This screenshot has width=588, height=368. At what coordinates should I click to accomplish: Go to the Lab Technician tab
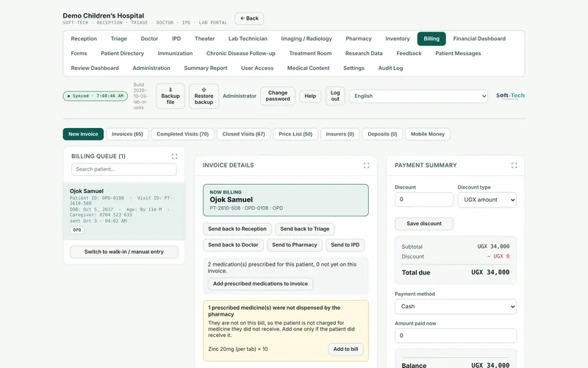point(248,39)
